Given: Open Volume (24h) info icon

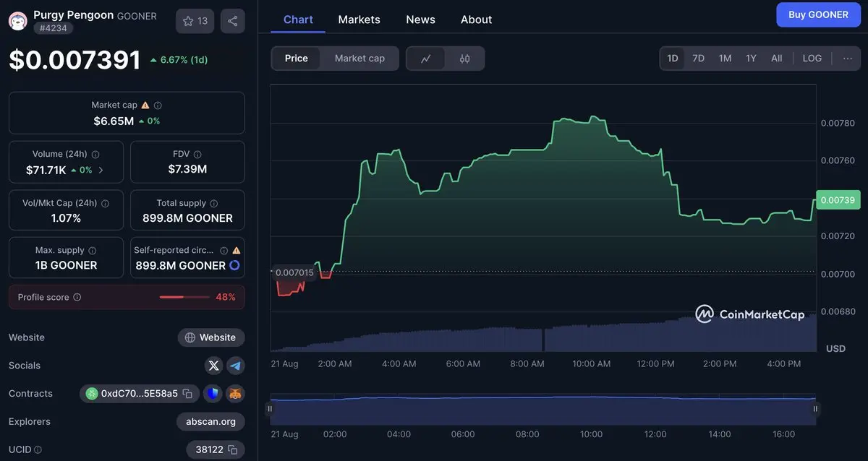Looking at the screenshot, I should [x=95, y=154].
